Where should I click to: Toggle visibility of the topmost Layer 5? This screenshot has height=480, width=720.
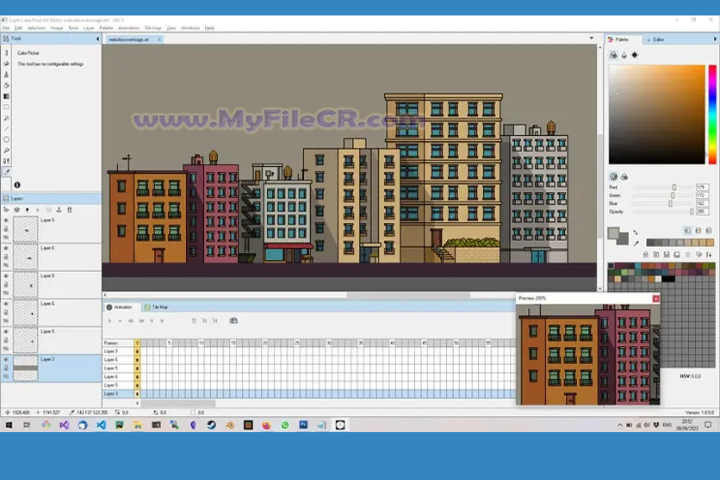(6, 220)
